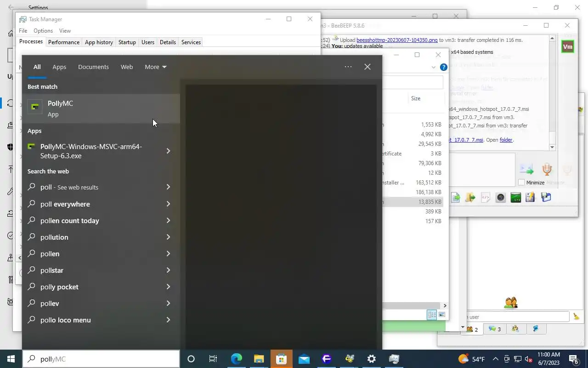Close the search panel with X
The width and height of the screenshot is (588, 368).
[x=367, y=67]
